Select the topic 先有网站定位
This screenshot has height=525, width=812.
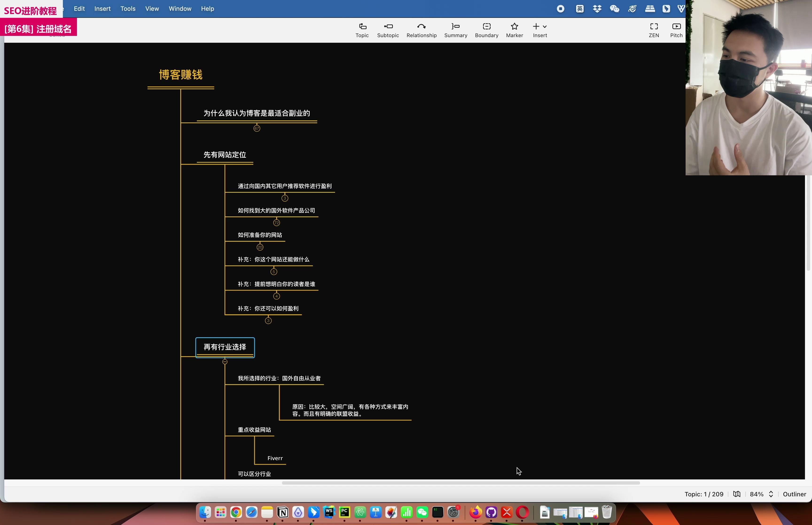pyautogui.click(x=225, y=155)
